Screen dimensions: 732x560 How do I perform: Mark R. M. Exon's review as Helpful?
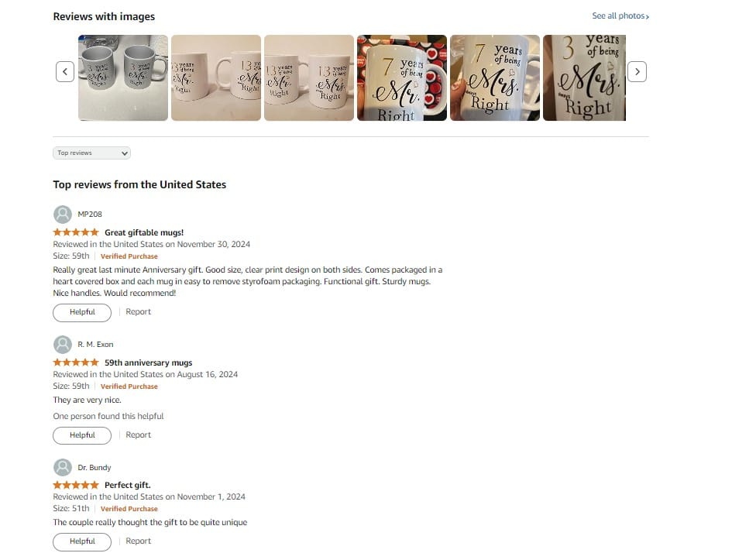[x=82, y=435]
